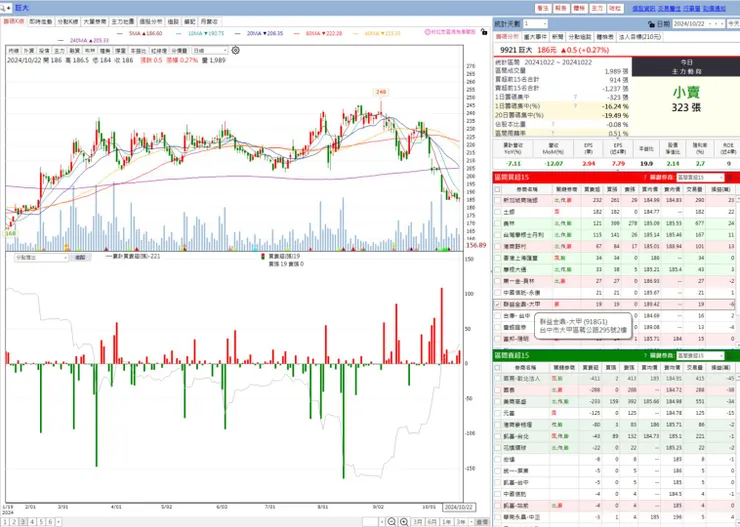Set the chart range to 6月
The width and height of the screenshot is (740, 527).
[x=432, y=521]
